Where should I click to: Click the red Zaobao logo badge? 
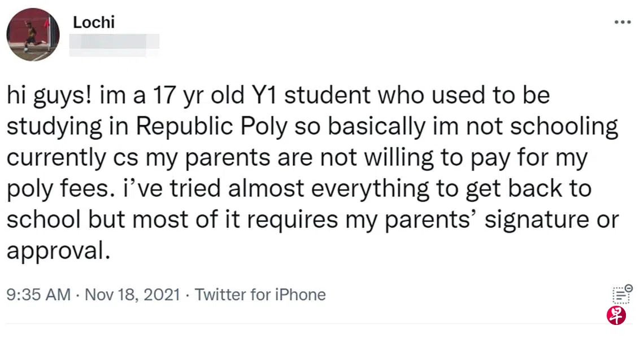tap(616, 315)
